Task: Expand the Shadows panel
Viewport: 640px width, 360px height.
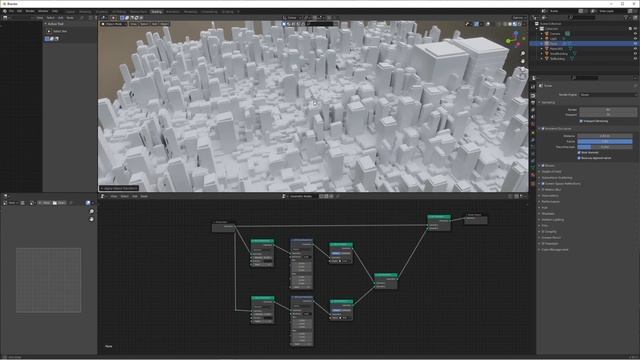Action: coord(547,214)
